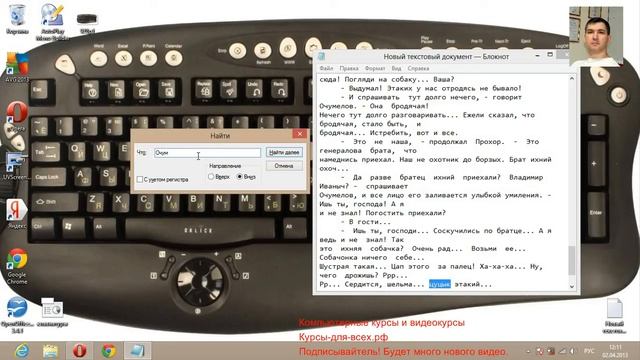Open the network tray icon

[562, 351]
